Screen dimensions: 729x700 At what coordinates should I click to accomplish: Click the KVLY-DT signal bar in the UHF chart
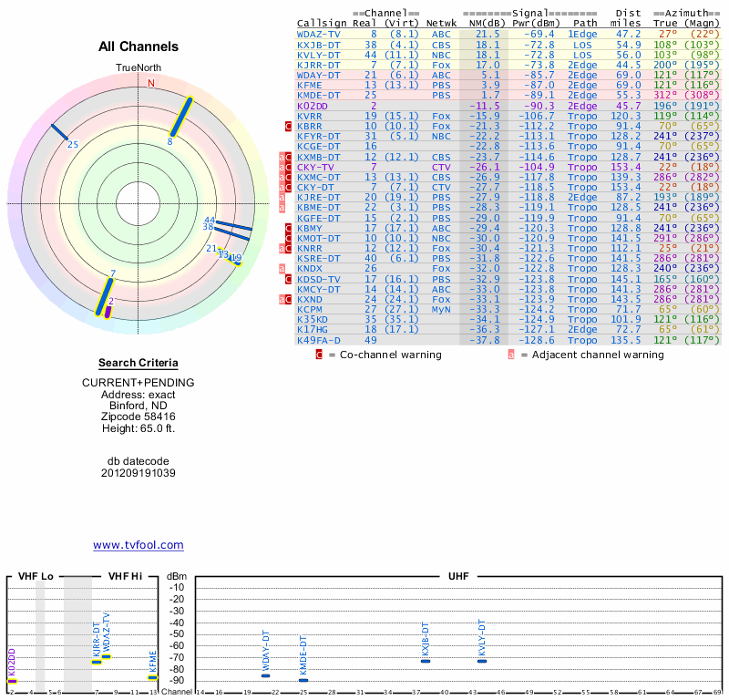(482, 661)
